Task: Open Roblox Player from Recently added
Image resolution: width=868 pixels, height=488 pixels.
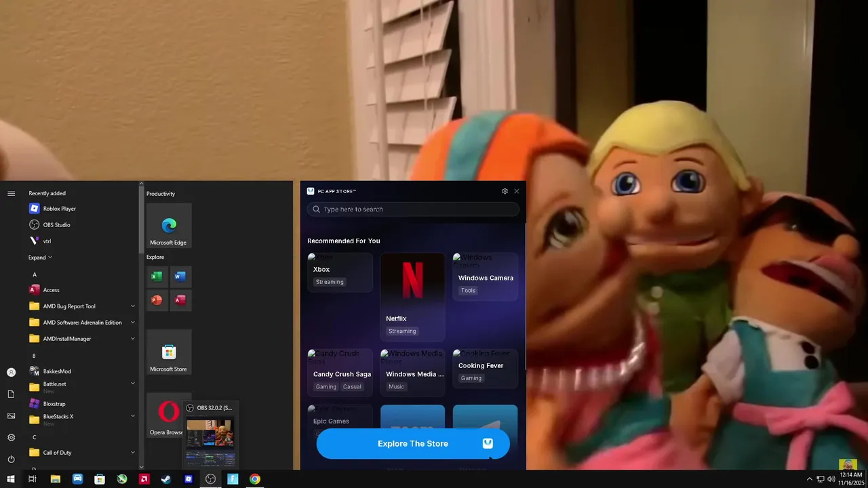Action: tap(81, 209)
